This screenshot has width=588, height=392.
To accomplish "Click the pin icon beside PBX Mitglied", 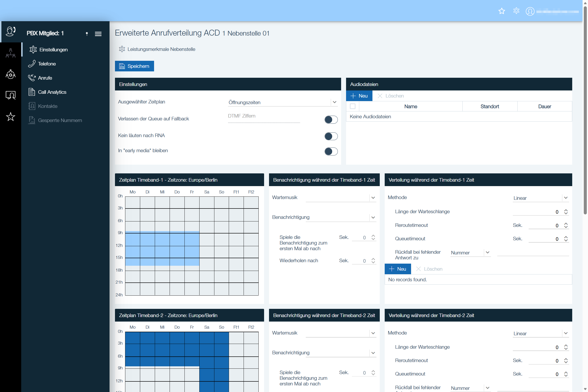I will (87, 34).
